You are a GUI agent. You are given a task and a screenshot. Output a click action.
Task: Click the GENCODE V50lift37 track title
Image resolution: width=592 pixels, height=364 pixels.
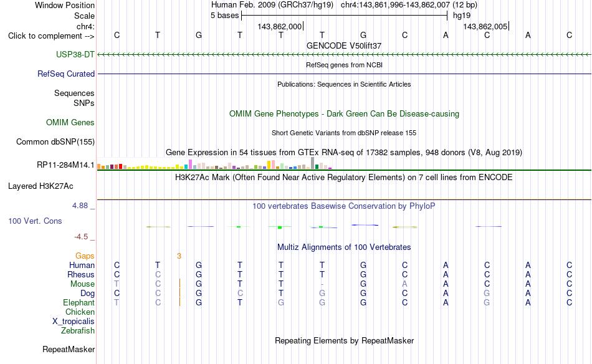[344, 45]
